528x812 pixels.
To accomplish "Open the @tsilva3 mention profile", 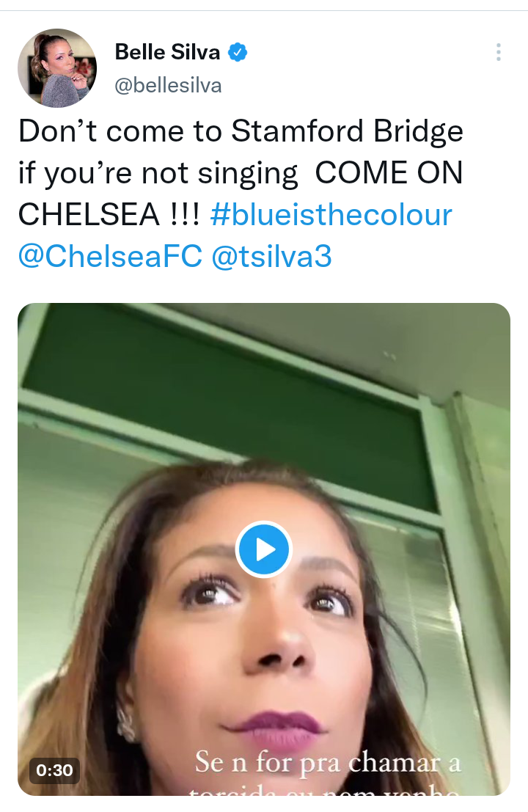I will point(271,257).
